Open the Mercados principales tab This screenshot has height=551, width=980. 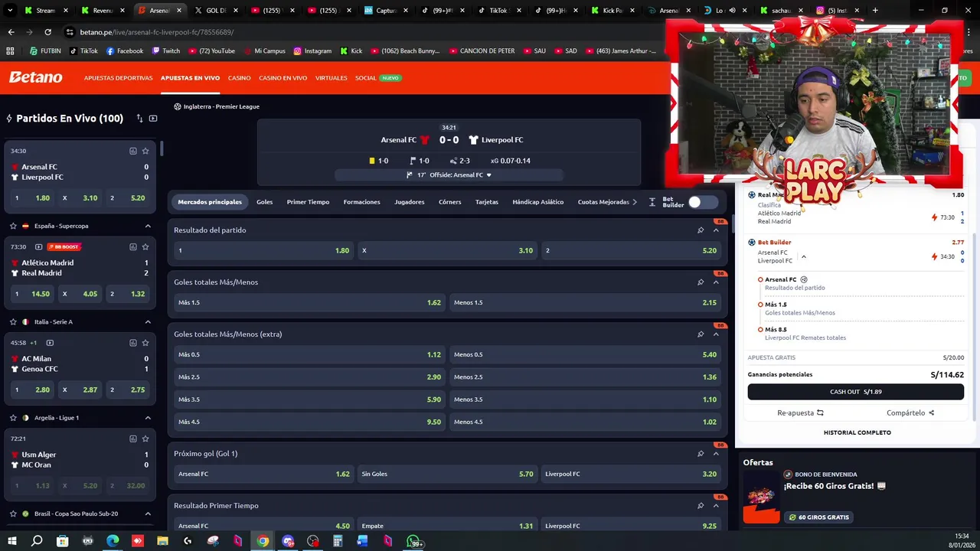[x=210, y=202]
